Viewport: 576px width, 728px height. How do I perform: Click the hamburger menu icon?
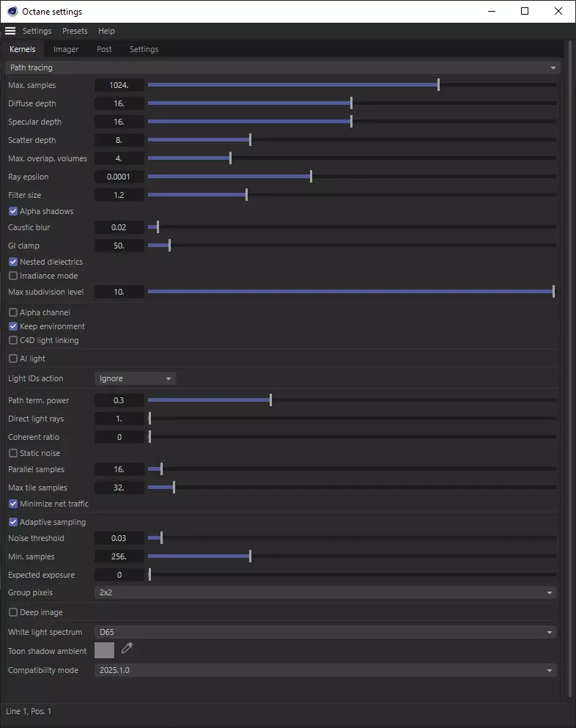click(x=10, y=31)
